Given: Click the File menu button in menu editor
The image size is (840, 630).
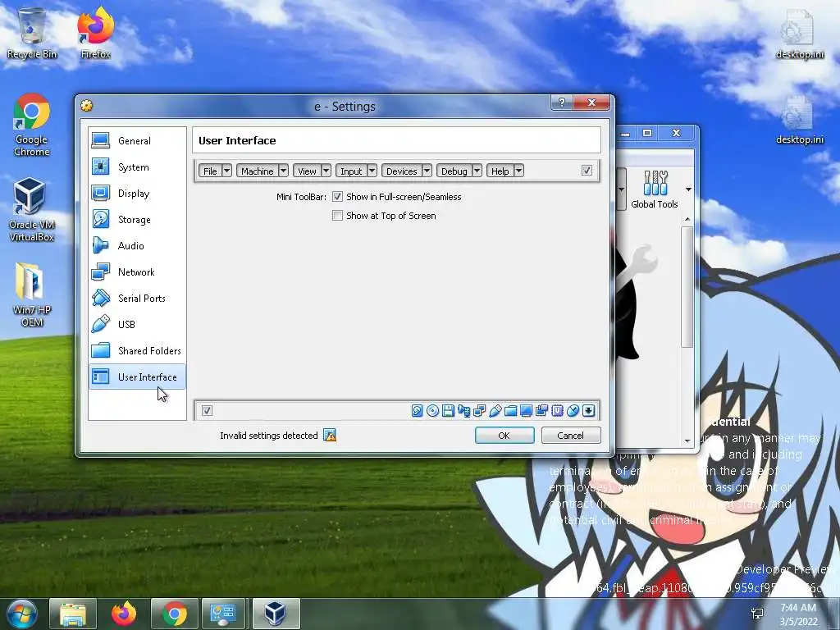Looking at the screenshot, I should 210,171.
